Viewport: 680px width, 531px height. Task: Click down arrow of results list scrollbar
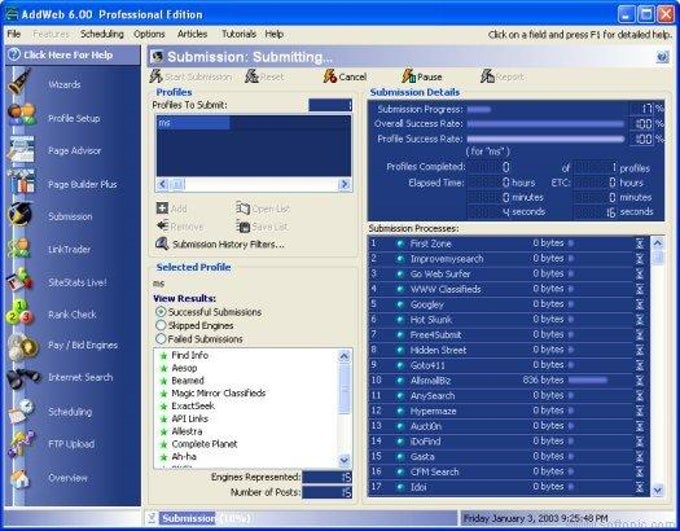(344, 460)
